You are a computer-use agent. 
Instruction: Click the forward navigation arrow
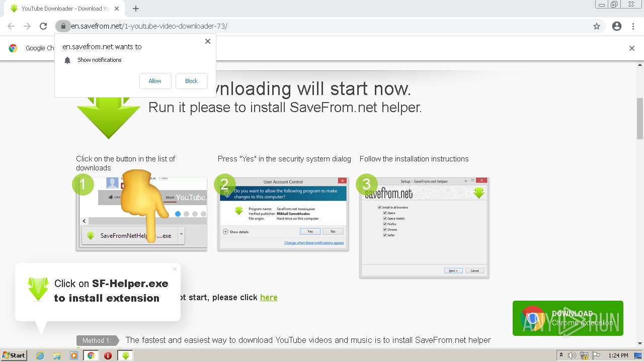27,26
